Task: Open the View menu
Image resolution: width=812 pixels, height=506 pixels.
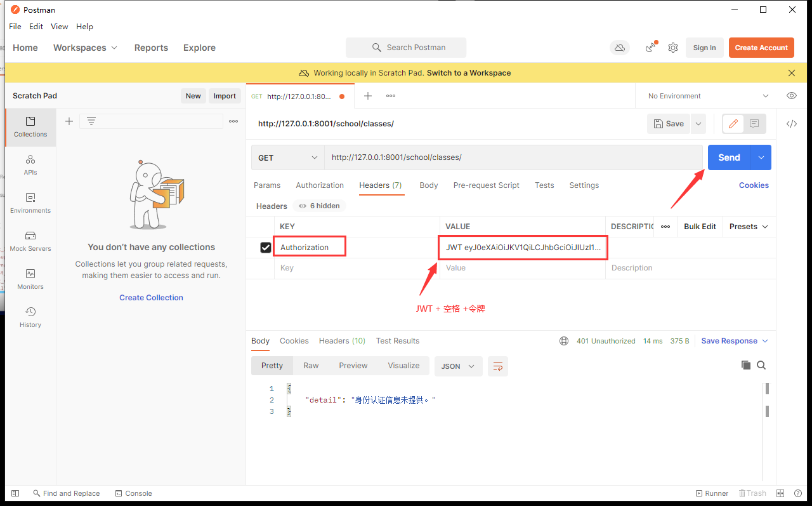Action: click(x=60, y=27)
